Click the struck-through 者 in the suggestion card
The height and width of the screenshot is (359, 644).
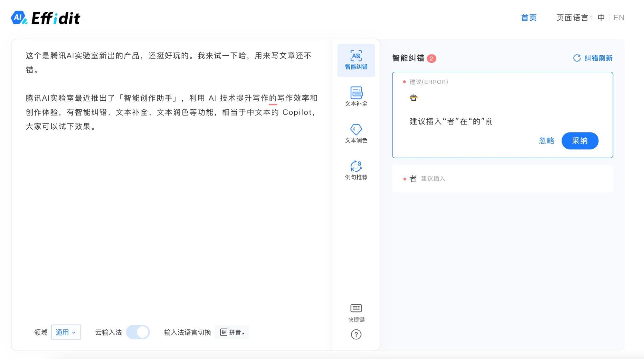pyautogui.click(x=413, y=98)
